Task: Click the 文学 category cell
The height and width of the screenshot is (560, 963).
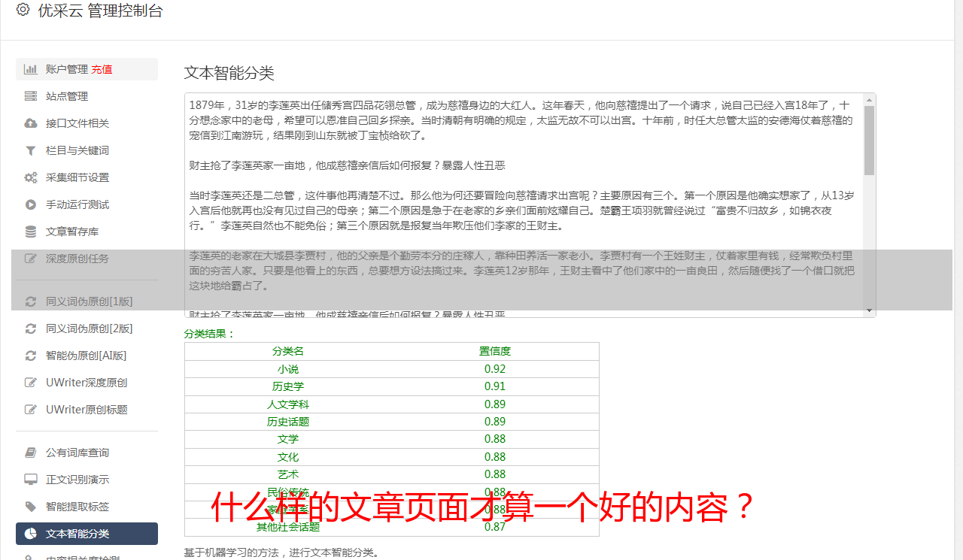Action: 288,439
